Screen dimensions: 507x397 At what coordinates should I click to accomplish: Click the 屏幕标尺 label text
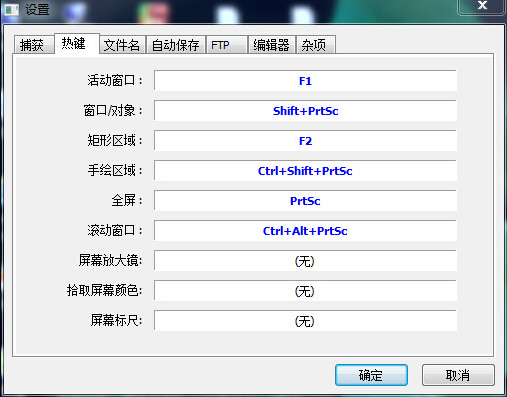click(117, 320)
